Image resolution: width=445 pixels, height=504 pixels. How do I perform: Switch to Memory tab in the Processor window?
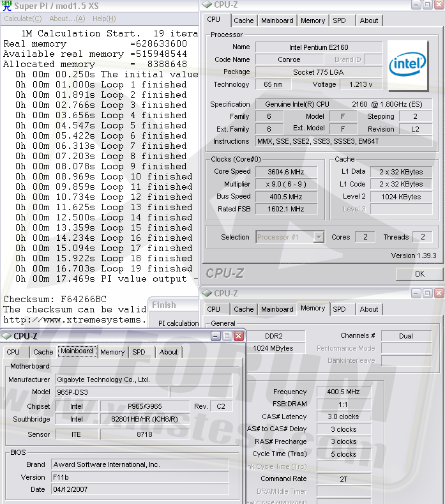coord(312,20)
